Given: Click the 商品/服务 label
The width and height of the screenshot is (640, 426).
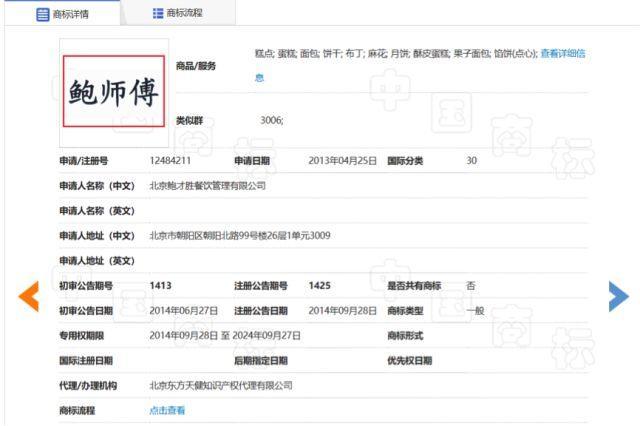Looking at the screenshot, I should 196,66.
